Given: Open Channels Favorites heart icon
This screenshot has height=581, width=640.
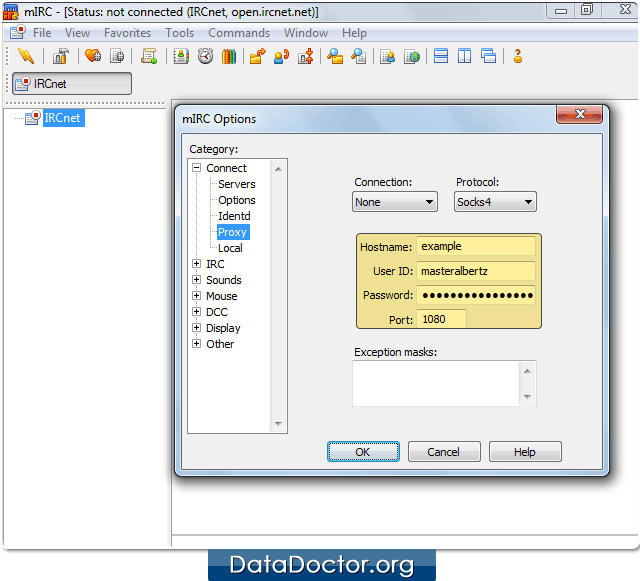Looking at the screenshot, I should [x=93, y=56].
